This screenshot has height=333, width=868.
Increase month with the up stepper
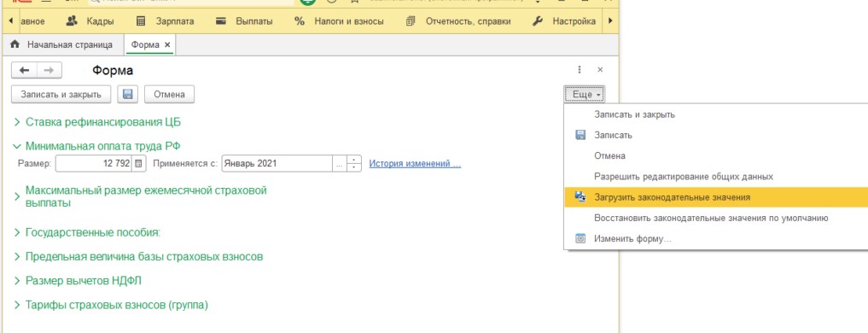coord(354,160)
